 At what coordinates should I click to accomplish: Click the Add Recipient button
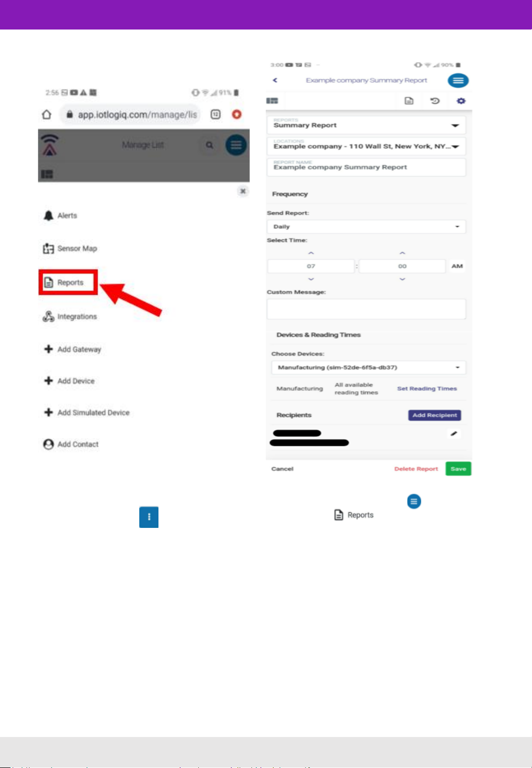[435, 415]
